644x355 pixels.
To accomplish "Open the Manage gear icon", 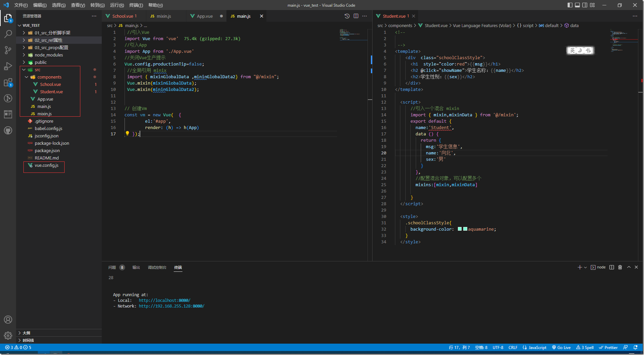I will [x=8, y=336].
